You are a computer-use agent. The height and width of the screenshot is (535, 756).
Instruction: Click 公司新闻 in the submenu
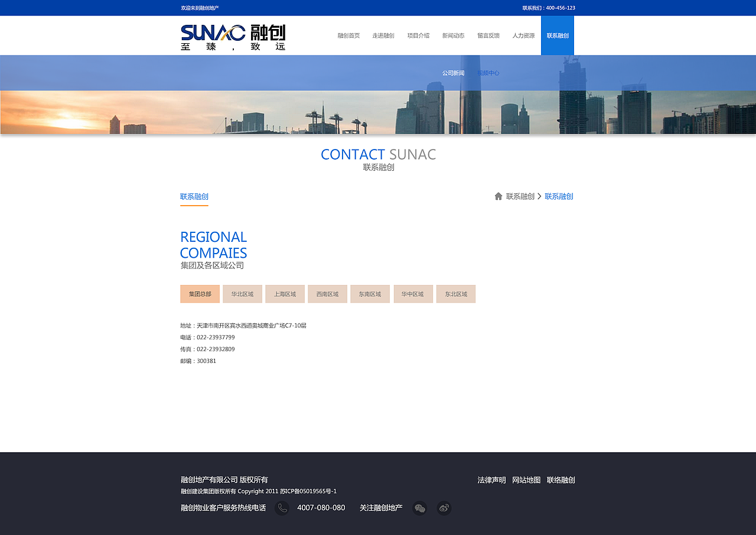point(453,73)
